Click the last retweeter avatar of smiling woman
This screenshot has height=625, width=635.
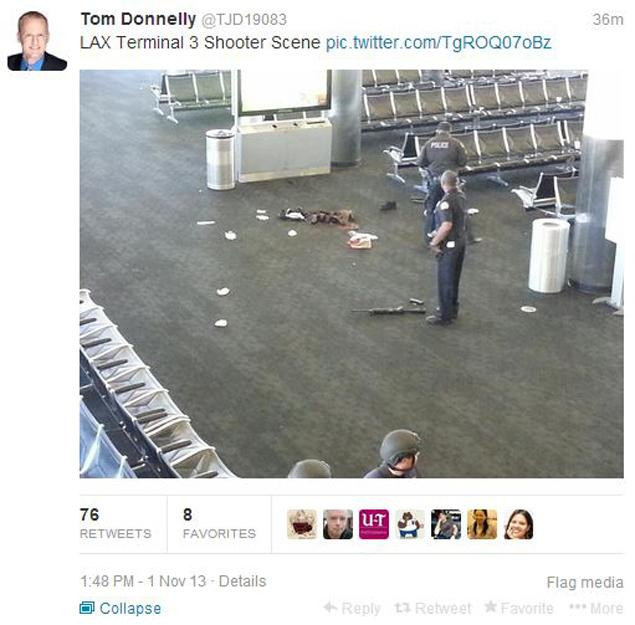pyautogui.click(x=518, y=524)
